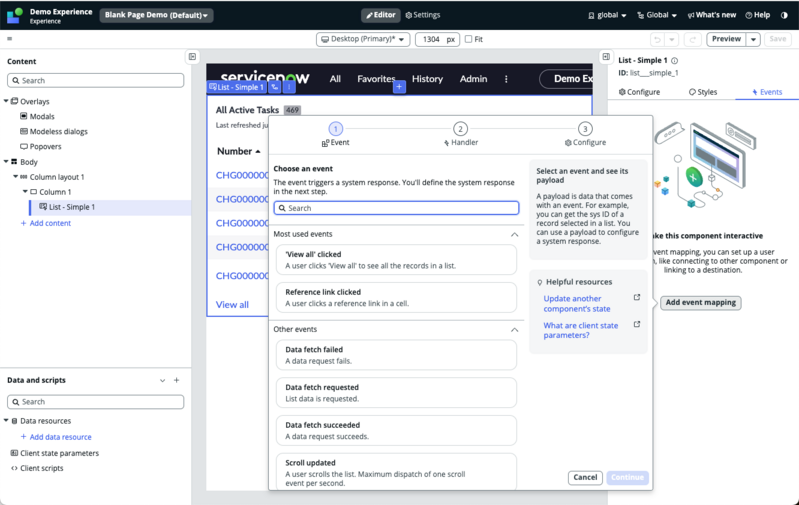Click the blue plus add-component icon on canvas
The height and width of the screenshot is (505, 799).
pos(399,87)
